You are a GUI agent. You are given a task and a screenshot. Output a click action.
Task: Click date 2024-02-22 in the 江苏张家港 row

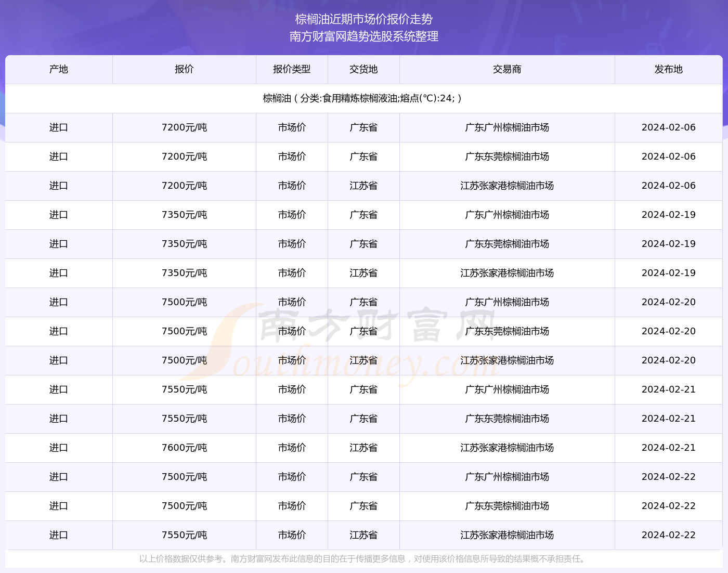669,535
